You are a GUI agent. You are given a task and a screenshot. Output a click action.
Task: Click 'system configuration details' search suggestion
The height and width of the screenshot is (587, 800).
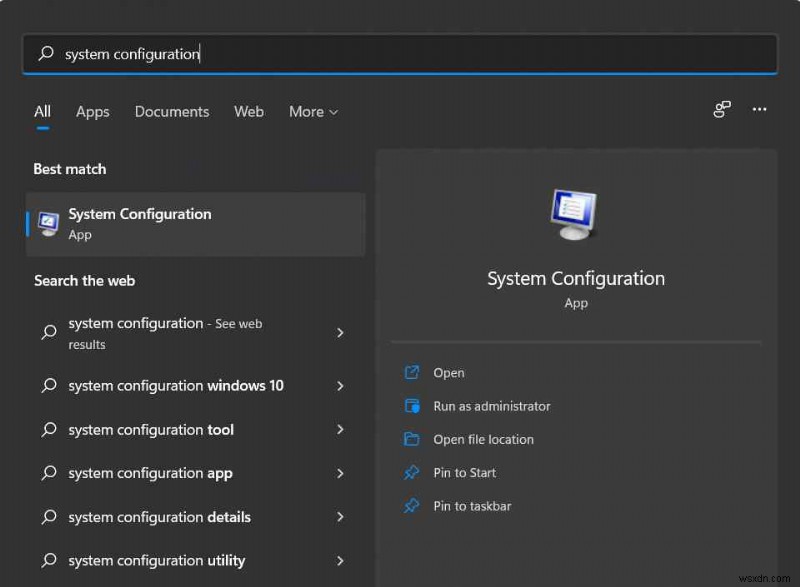click(x=160, y=517)
